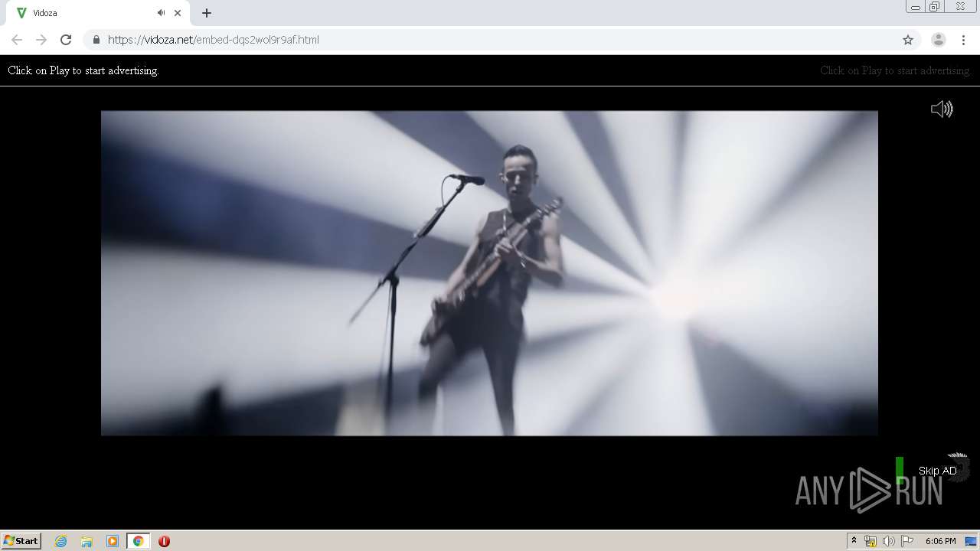Image resolution: width=980 pixels, height=551 pixels.
Task: Open the red Opera taskbar icon
Action: pyautogui.click(x=164, y=541)
